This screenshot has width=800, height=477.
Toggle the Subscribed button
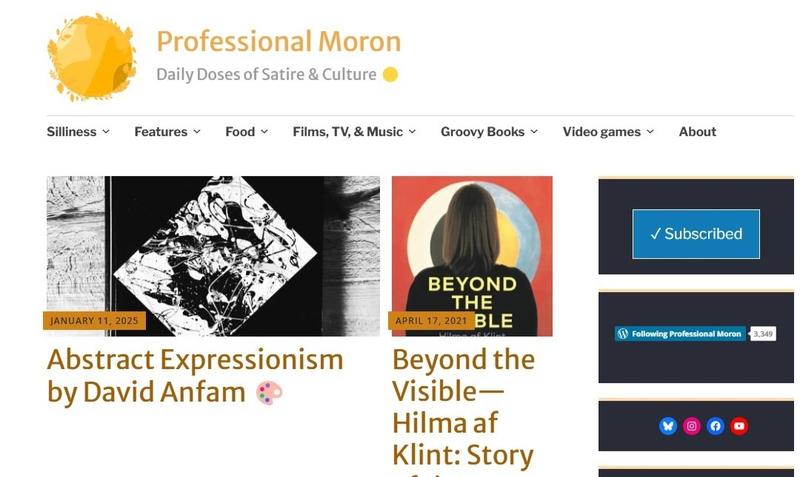tap(695, 234)
